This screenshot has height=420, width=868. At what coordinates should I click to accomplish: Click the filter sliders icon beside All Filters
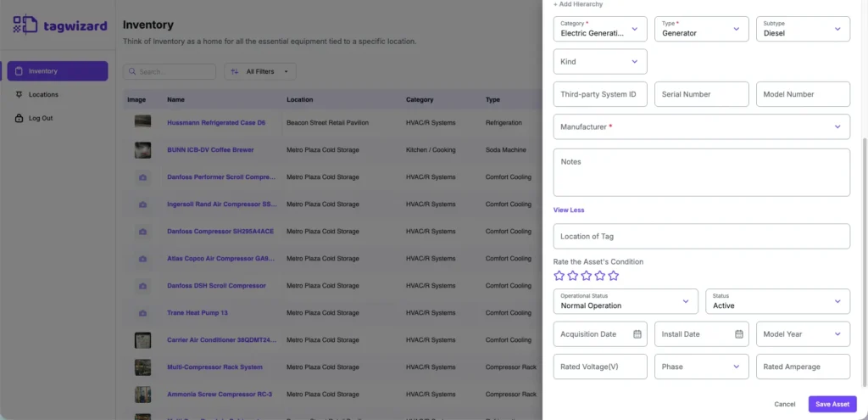click(235, 71)
